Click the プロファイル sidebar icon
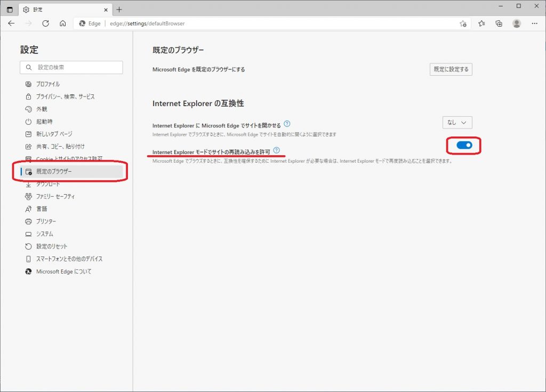The width and height of the screenshot is (546, 392). click(x=29, y=84)
